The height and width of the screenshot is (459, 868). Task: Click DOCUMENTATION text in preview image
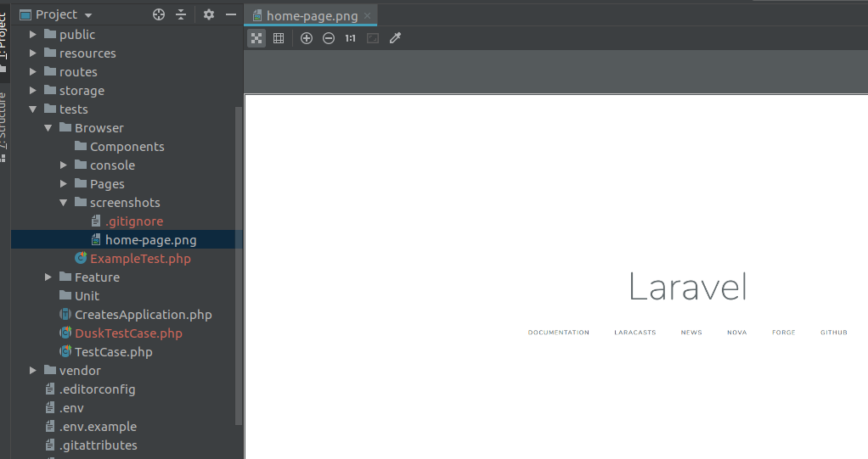coord(559,333)
